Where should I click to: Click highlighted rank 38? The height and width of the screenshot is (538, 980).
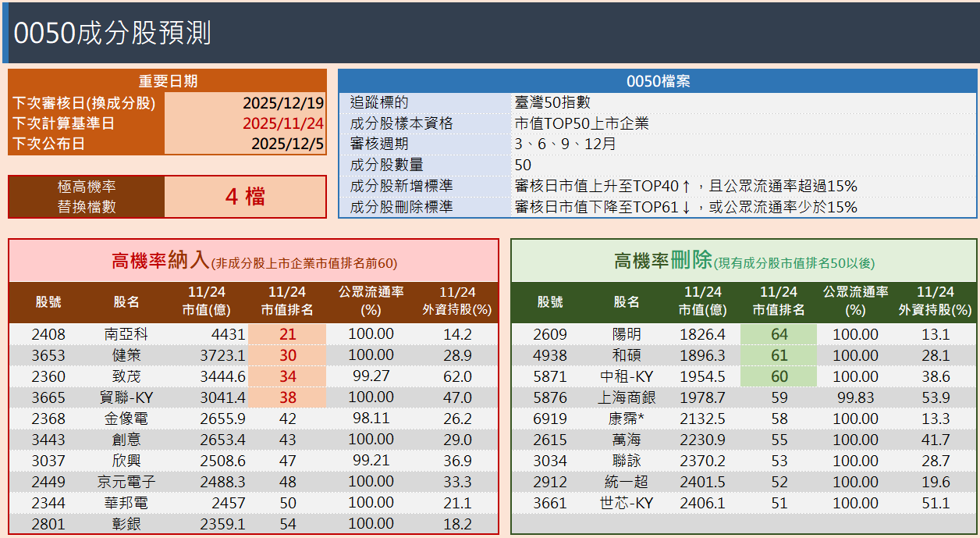287,397
